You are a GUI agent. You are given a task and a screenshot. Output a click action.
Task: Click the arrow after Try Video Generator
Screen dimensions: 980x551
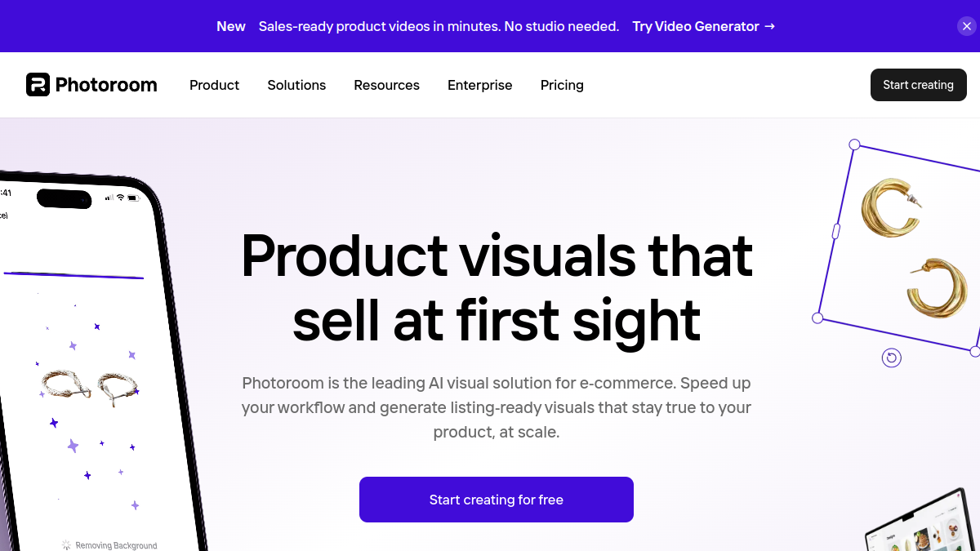(x=769, y=26)
